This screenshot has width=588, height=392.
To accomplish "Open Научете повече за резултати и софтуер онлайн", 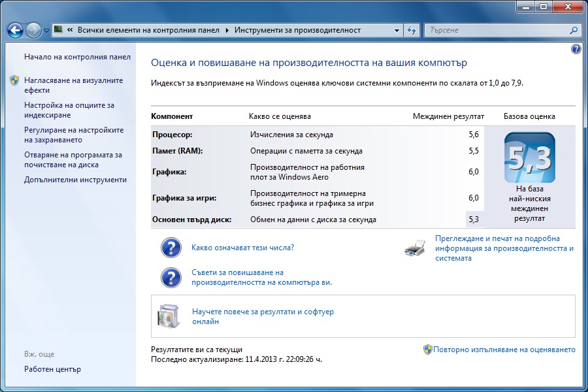I will click(x=263, y=316).
